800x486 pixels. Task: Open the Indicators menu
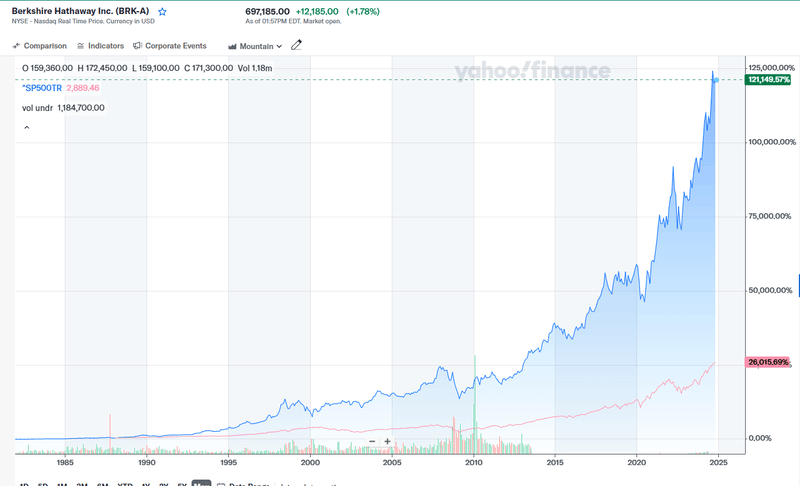[101, 46]
